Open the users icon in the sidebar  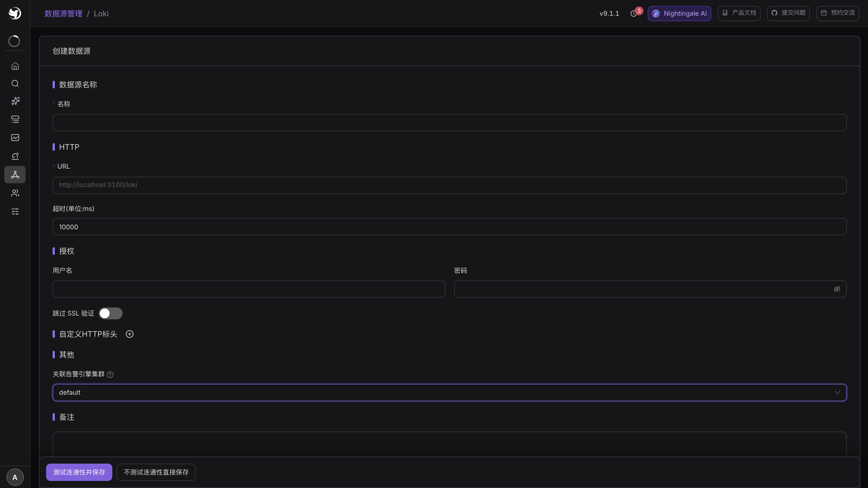coord(15,193)
